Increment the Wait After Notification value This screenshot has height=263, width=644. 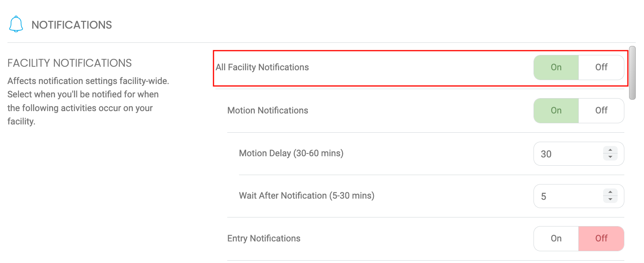pyautogui.click(x=610, y=193)
